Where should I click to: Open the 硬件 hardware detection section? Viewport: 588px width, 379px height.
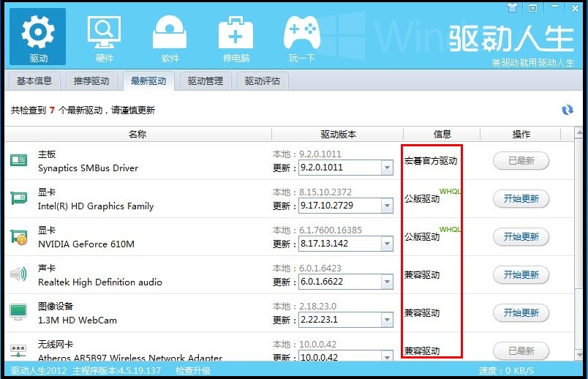tap(104, 38)
